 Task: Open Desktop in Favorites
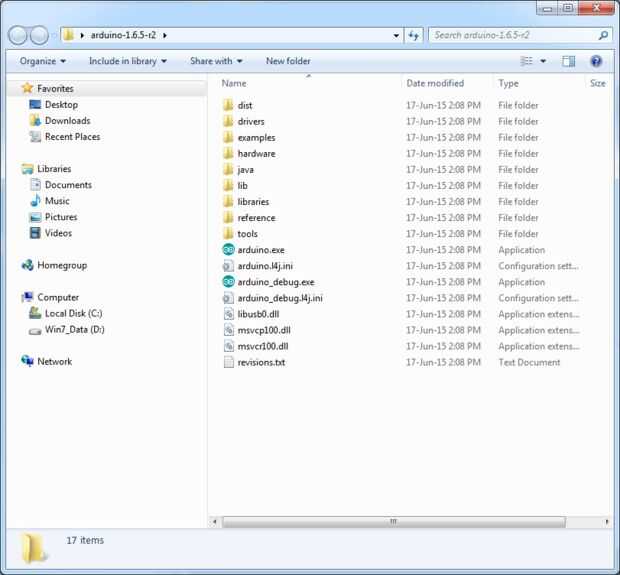[x=61, y=104]
